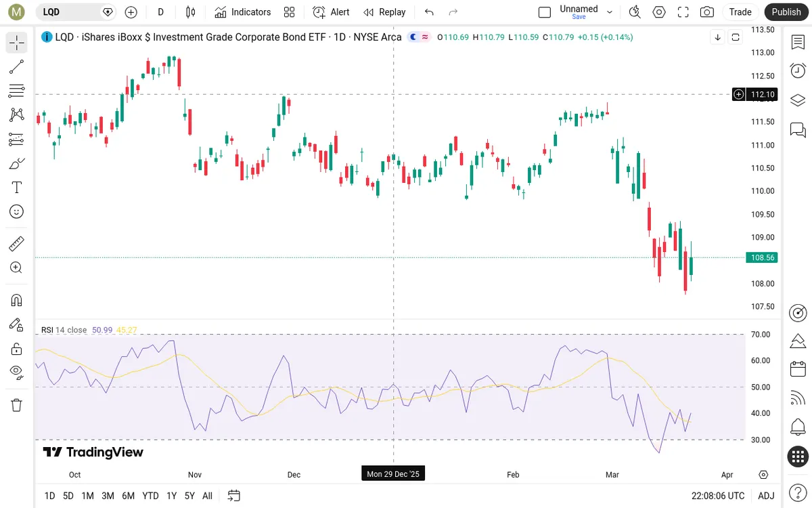Collapse the pane with arrow button
This screenshot has height=508, width=812.
point(718,38)
